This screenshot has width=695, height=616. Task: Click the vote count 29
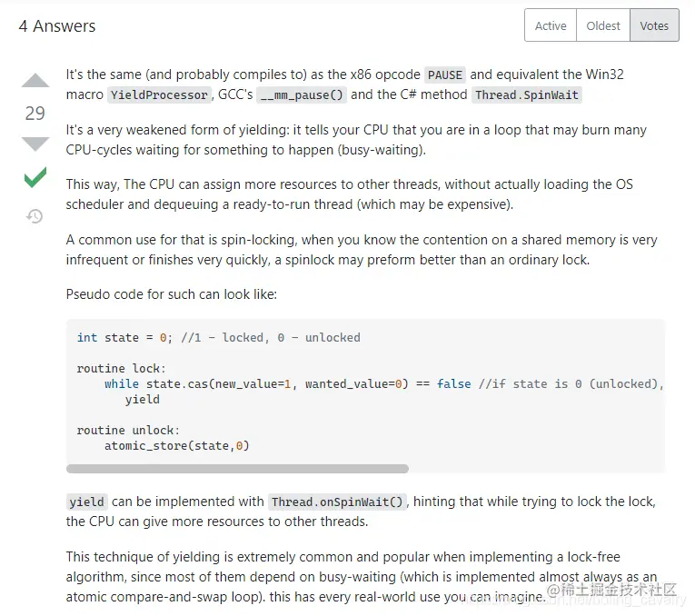(35, 114)
